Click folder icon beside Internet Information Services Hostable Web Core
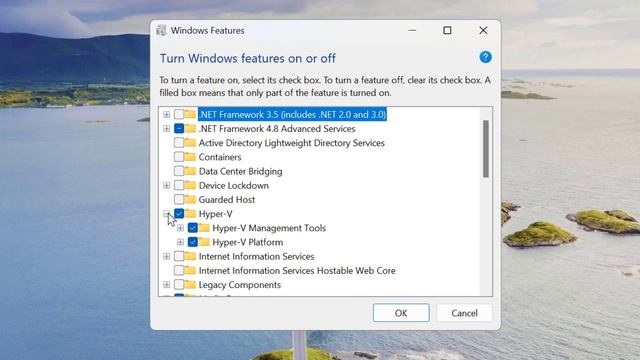This screenshot has width=640, height=360. click(190, 270)
